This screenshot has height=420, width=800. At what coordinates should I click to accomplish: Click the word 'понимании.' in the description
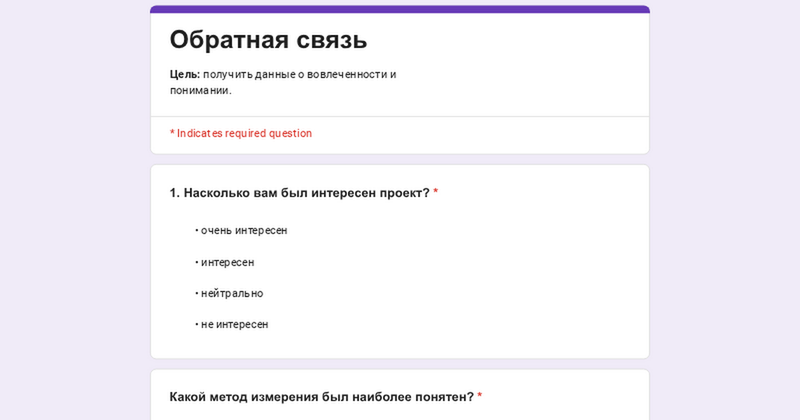point(201,91)
